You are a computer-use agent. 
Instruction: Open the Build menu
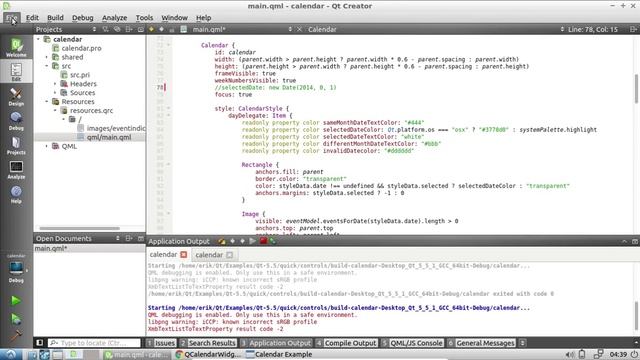tap(55, 18)
